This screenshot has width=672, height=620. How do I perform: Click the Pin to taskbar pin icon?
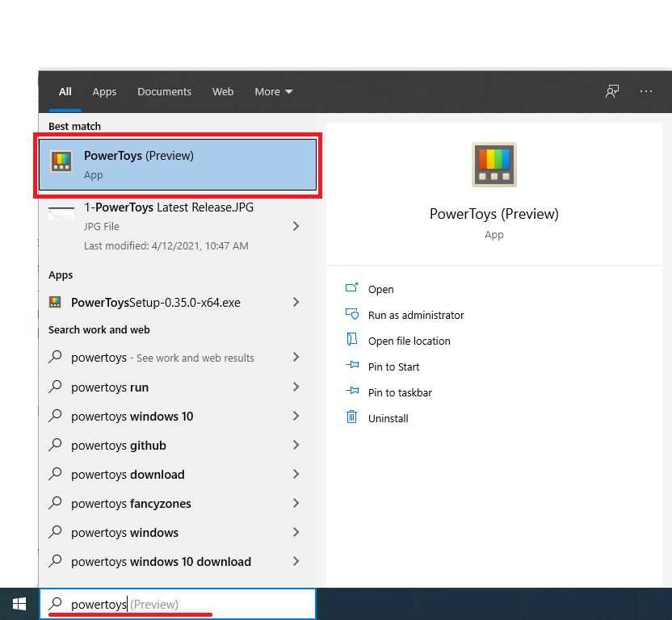coord(352,391)
